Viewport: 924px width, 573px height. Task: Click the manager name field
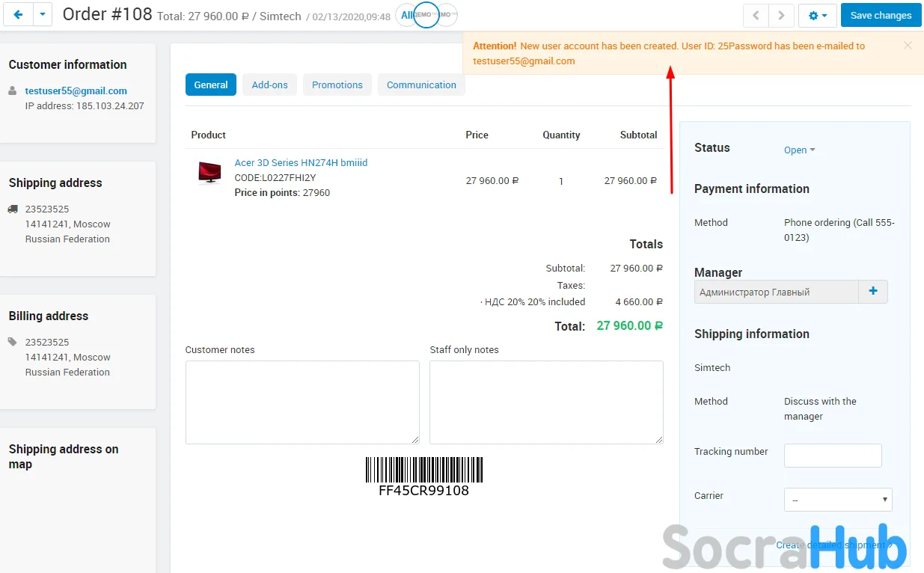click(777, 292)
